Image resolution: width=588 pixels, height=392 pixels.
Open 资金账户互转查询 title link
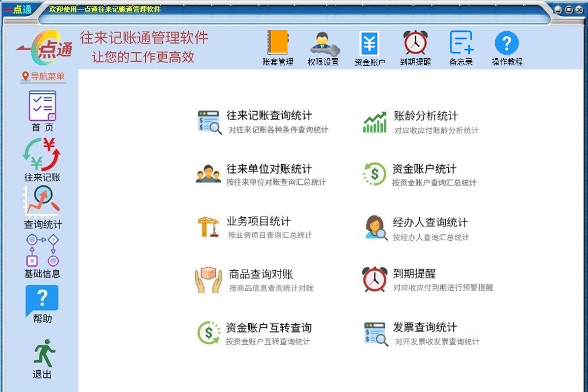[x=269, y=328]
